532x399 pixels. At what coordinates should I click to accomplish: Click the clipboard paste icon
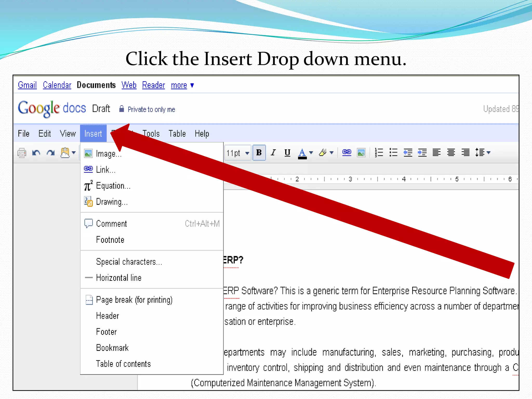click(x=65, y=152)
